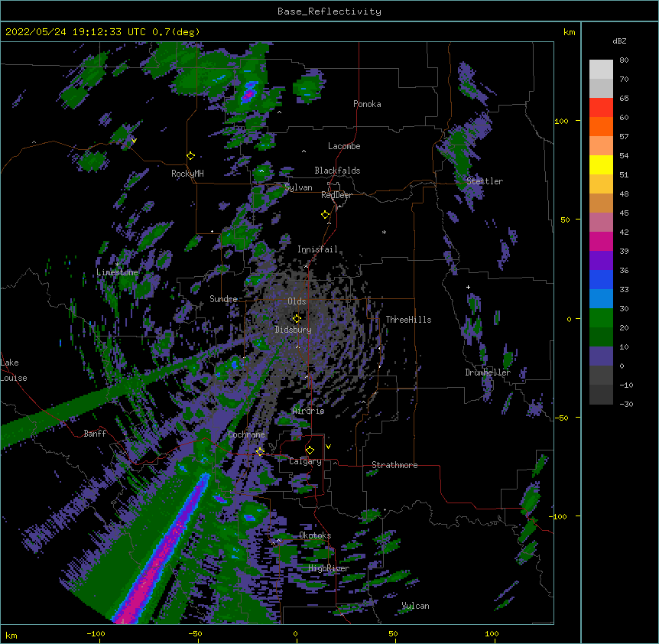Click the -100 tick on the bottom axis
659x644 pixels.
click(x=96, y=633)
